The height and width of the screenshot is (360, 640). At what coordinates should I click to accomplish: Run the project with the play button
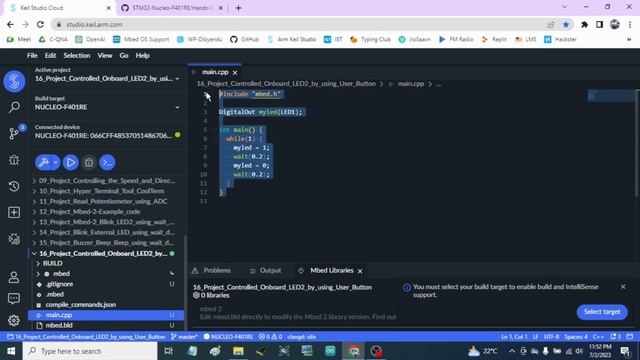point(71,162)
